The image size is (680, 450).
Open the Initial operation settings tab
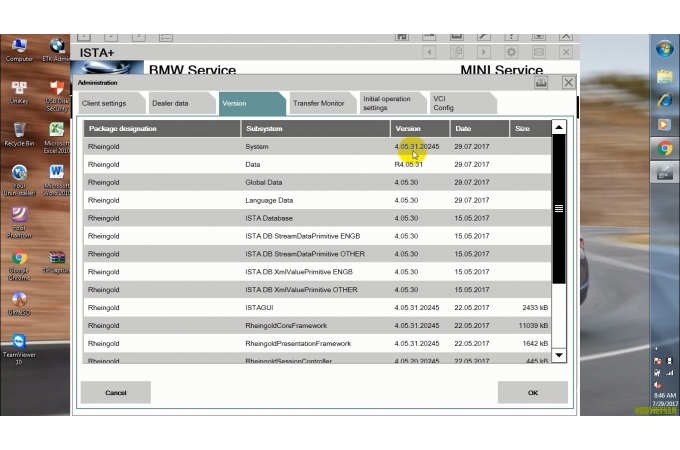[392, 103]
